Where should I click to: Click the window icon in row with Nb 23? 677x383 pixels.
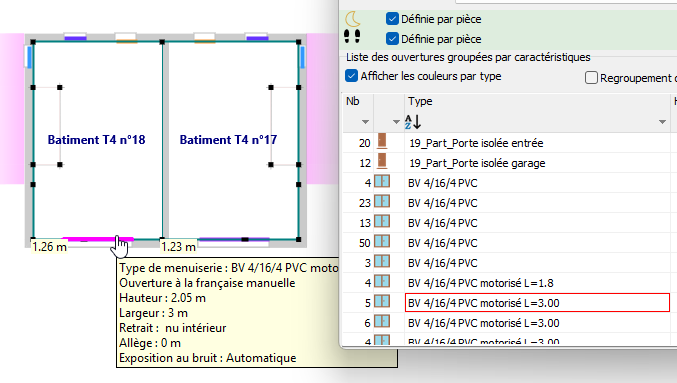coord(382,202)
